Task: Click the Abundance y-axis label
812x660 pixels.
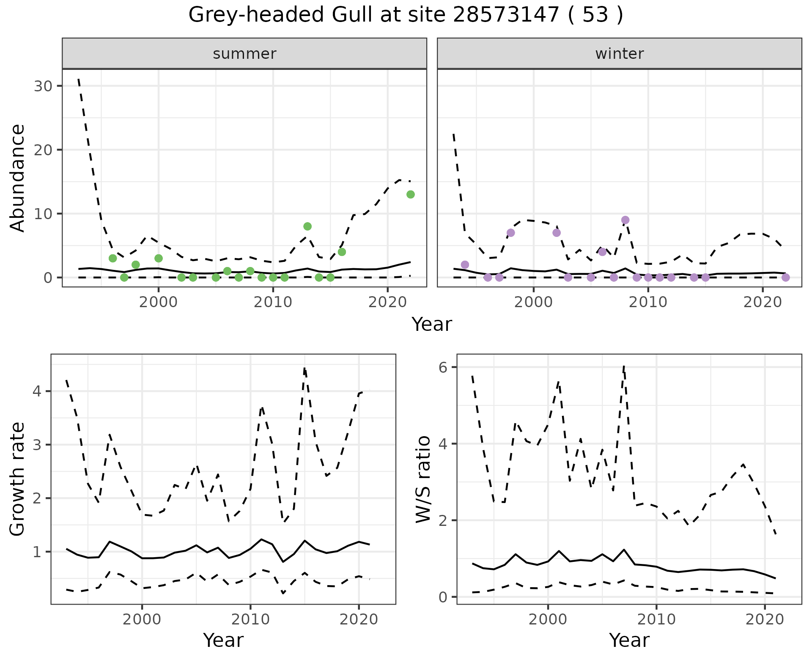Action: tap(18, 178)
